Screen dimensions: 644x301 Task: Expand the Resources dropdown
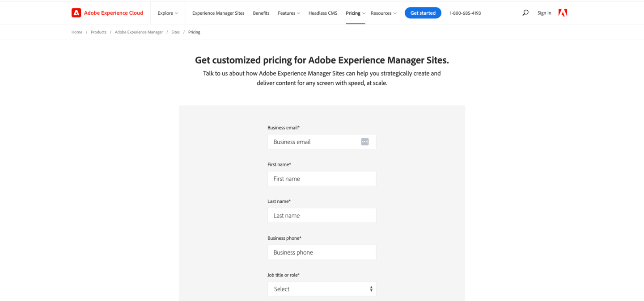pyautogui.click(x=384, y=13)
